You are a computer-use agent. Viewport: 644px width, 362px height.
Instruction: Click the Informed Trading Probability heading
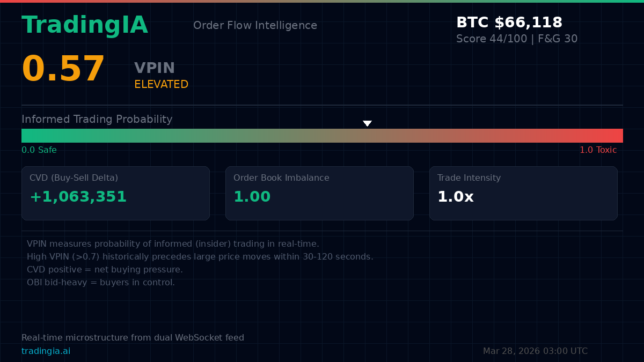click(97, 119)
